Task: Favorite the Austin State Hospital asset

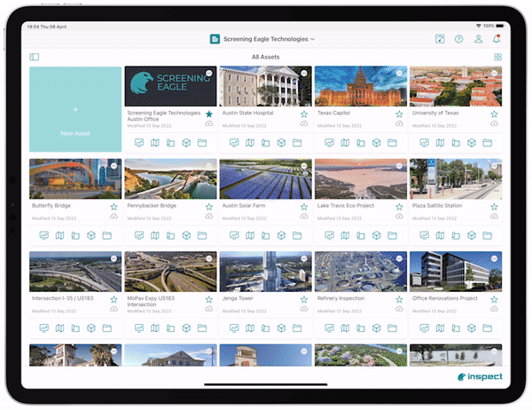Action: pos(304,114)
